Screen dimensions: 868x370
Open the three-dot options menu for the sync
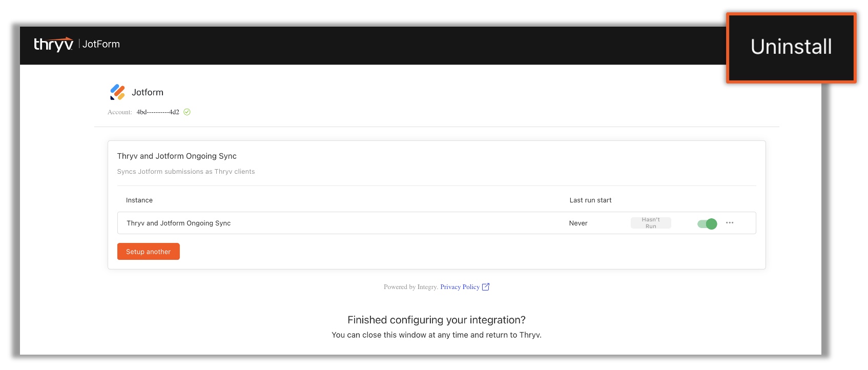tap(730, 223)
